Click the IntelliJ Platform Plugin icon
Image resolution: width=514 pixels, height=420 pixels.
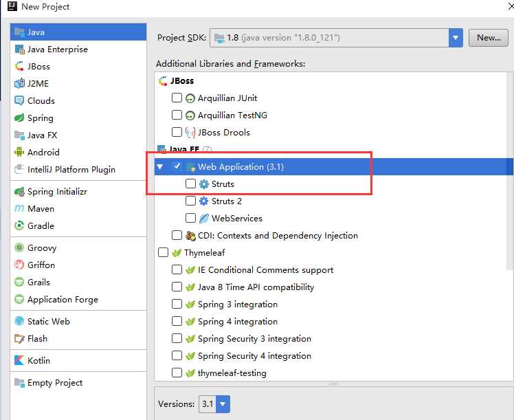click(x=19, y=169)
